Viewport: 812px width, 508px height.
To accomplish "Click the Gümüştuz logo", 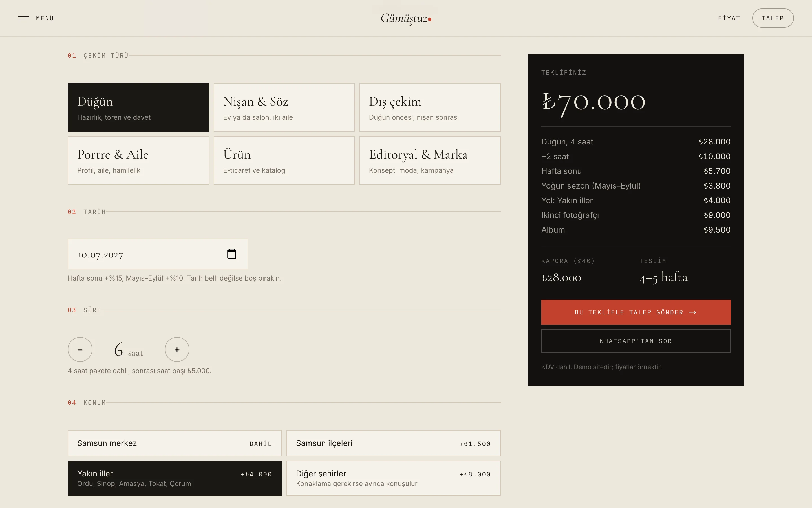I will 406,18.
